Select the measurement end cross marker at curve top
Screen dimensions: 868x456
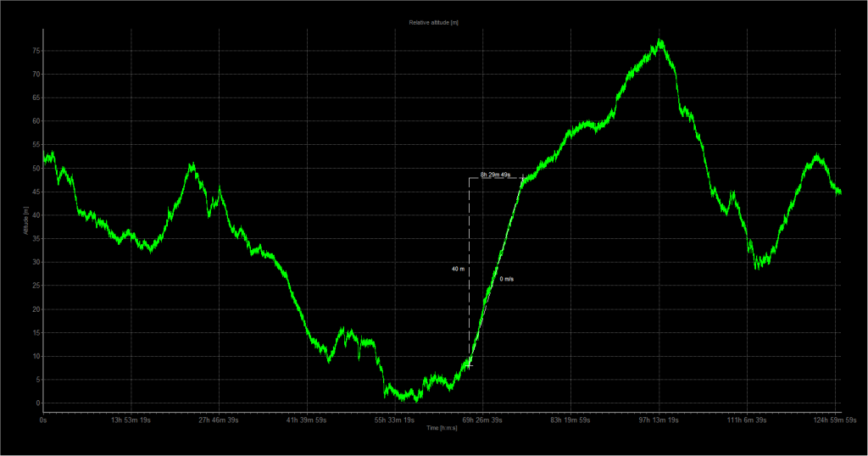521,178
